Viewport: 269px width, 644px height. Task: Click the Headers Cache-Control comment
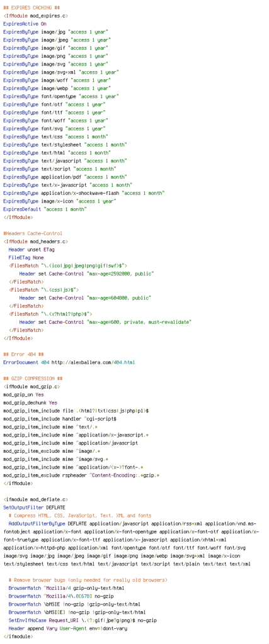pos(33,233)
